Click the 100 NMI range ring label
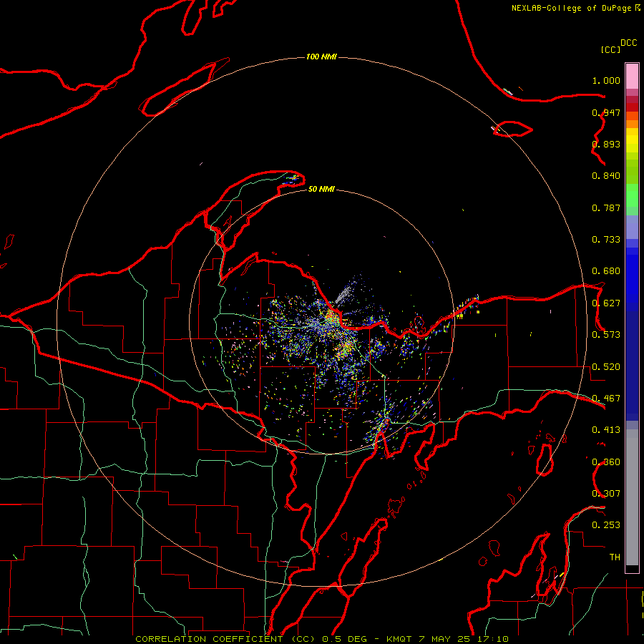The image size is (644, 644). (x=321, y=57)
